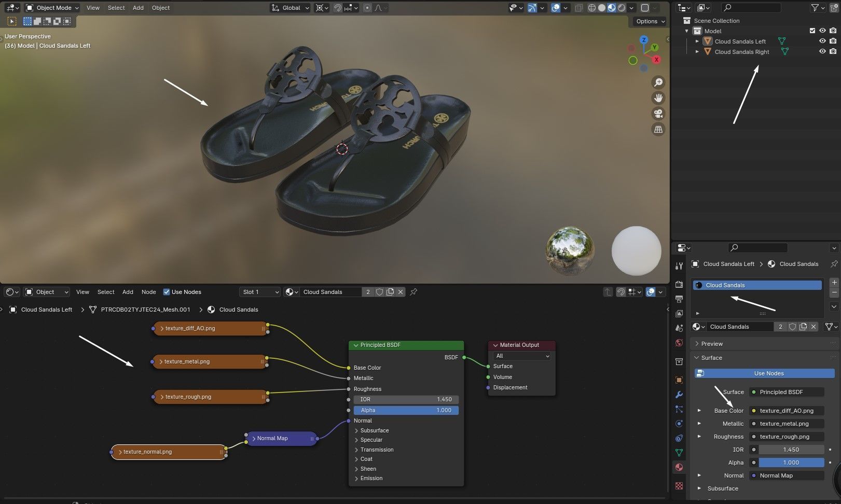Switch to rendered viewport shading
841x504 pixels.
[x=622, y=8]
